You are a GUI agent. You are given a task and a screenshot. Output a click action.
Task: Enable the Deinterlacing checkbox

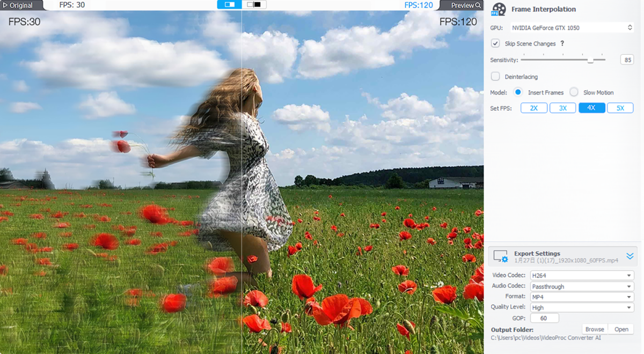[x=495, y=77]
